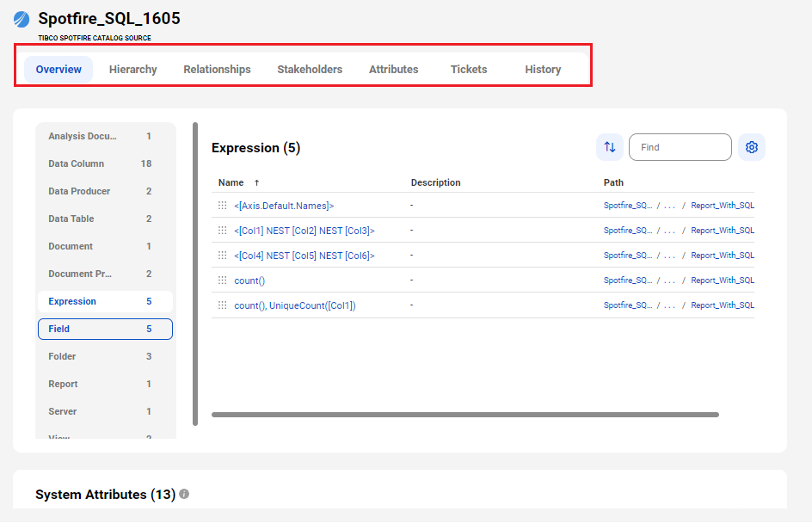Image resolution: width=812 pixels, height=530 pixels.
Task: Sort by Name column ascending arrow
Action: click(x=256, y=182)
